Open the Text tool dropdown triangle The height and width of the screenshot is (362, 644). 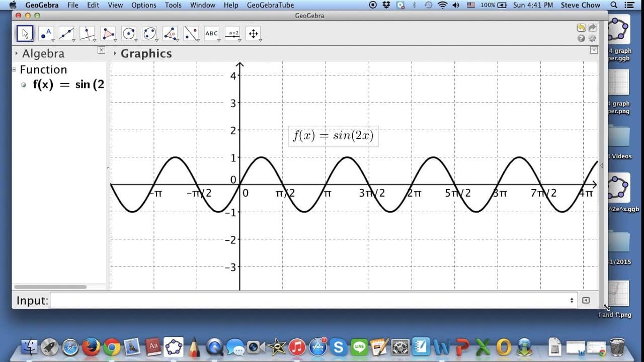pos(218,40)
